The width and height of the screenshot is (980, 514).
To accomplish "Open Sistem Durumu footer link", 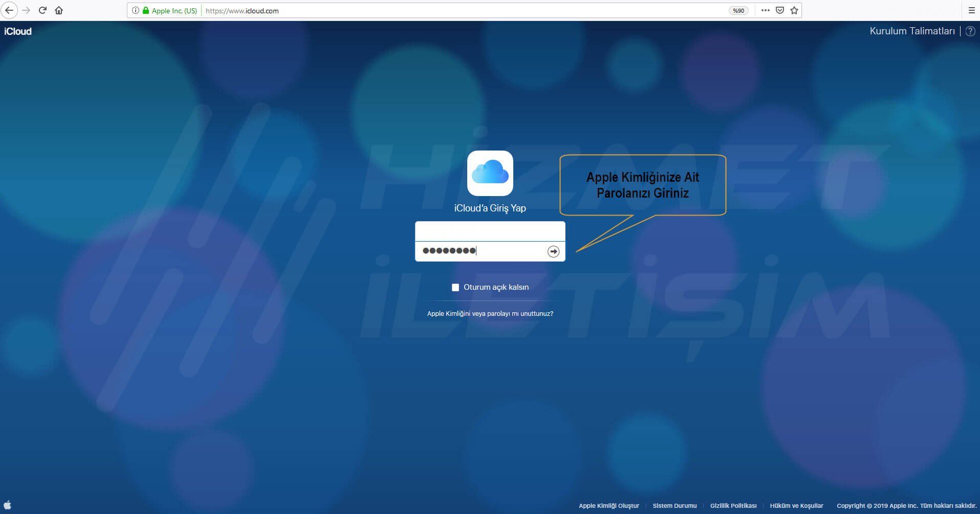I will click(674, 506).
